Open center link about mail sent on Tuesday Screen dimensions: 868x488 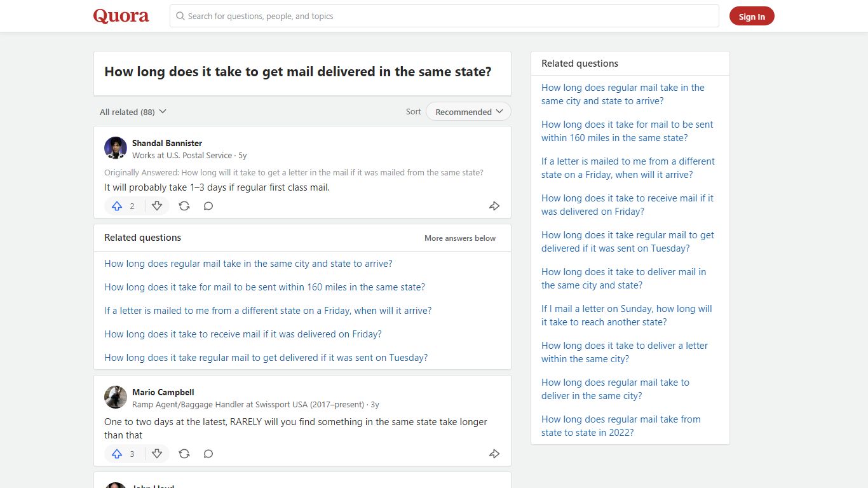[x=266, y=358]
